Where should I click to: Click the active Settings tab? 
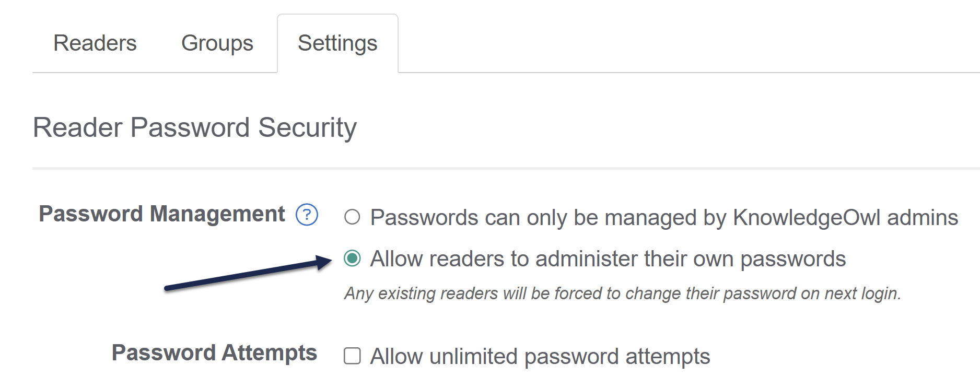[337, 43]
